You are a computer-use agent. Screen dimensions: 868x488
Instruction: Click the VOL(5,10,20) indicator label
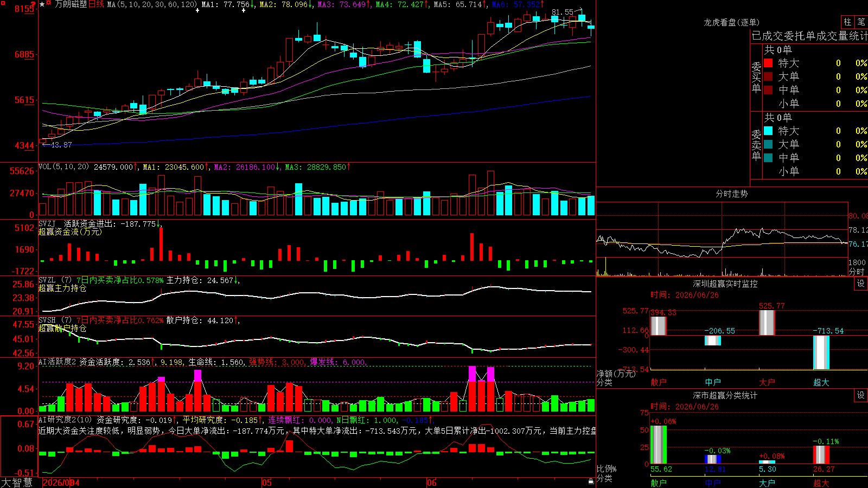point(63,166)
